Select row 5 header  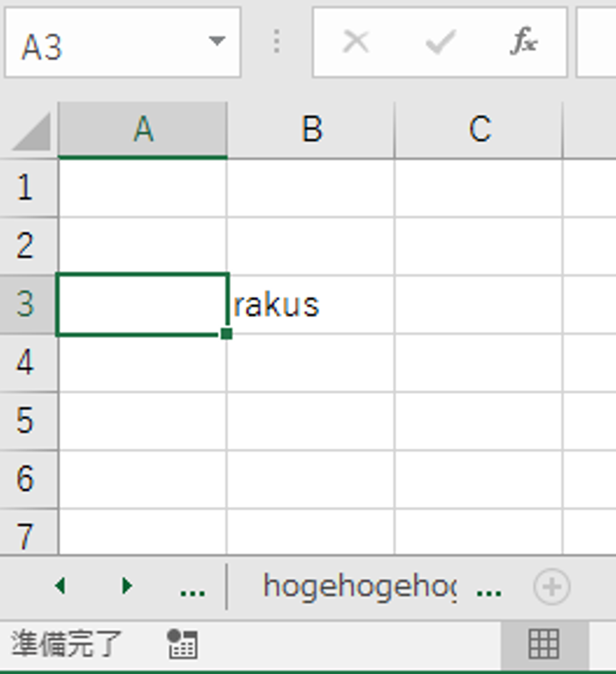tap(27, 421)
